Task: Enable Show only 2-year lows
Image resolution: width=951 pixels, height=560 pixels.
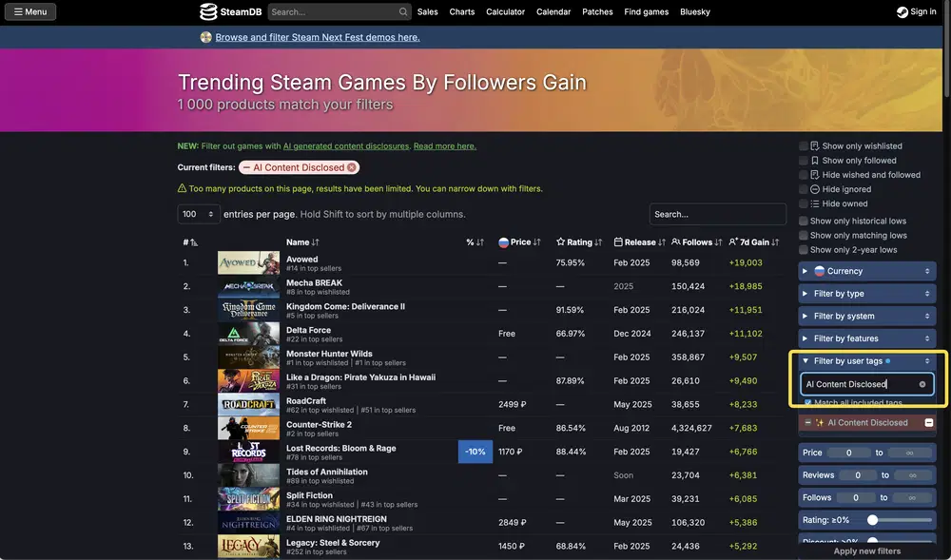Action: [x=804, y=250]
